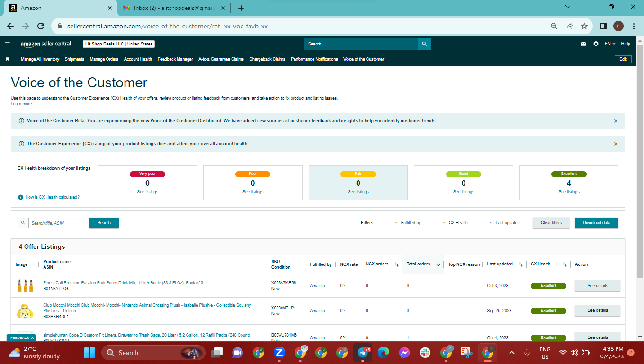The height and width of the screenshot is (364, 644).
Task: Open the buyer messages envelope icon
Action: click(x=584, y=44)
